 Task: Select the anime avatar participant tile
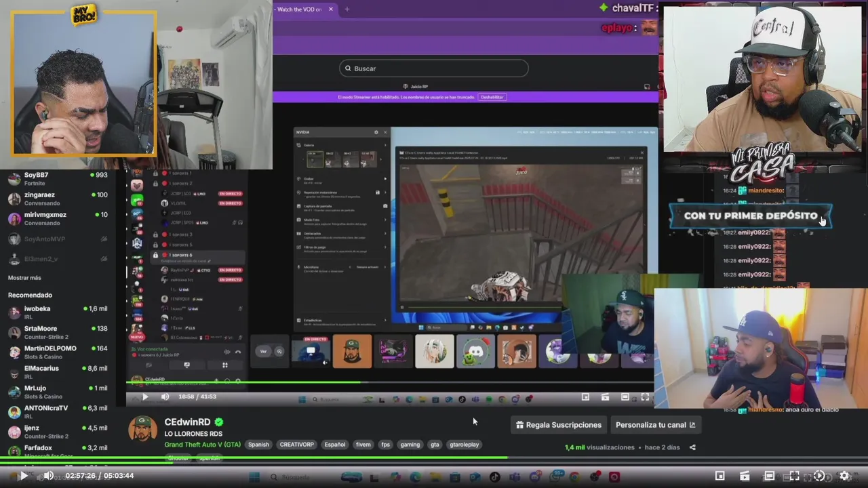[x=435, y=352]
